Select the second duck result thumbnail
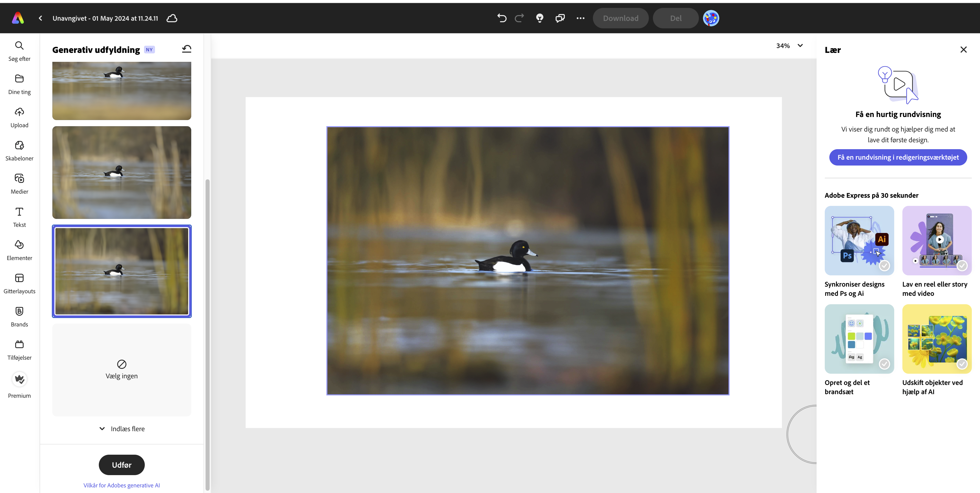The height and width of the screenshot is (493, 980). point(122,172)
